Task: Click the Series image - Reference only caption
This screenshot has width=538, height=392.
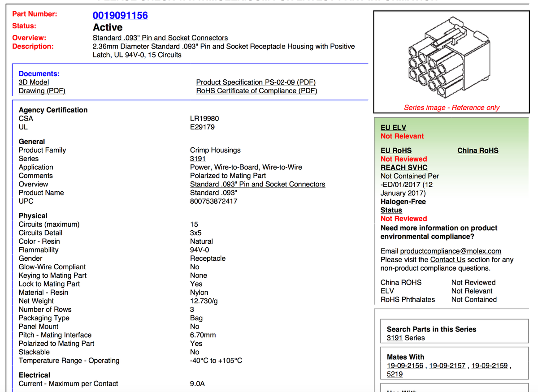Action: pyautogui.click(x=451, y=108)
